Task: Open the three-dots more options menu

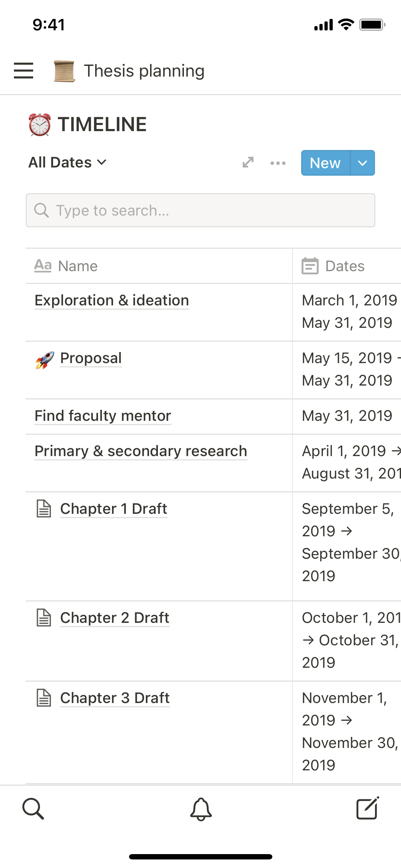Action: pos(278,163)
